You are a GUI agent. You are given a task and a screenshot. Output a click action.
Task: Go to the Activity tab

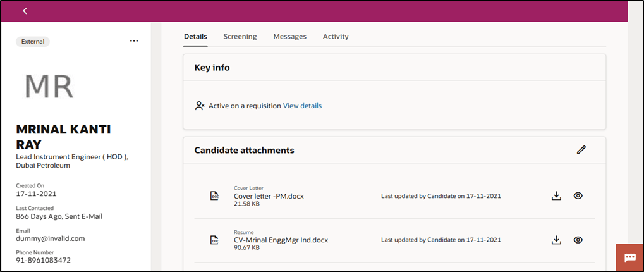[336, 37]
